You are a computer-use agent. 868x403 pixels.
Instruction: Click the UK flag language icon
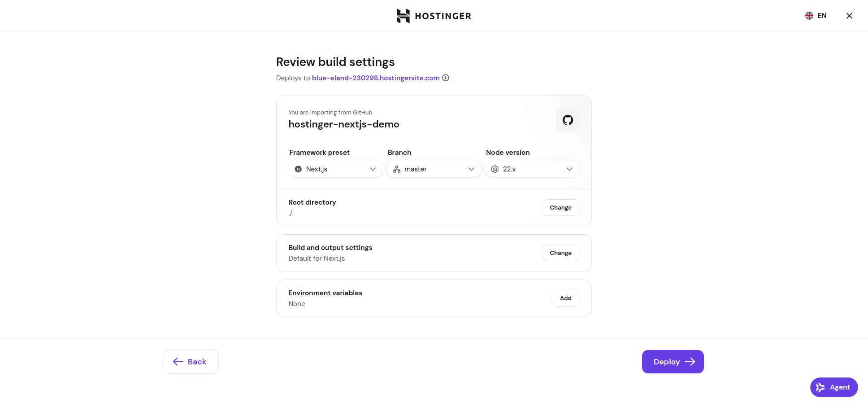(x=809, y=16)
